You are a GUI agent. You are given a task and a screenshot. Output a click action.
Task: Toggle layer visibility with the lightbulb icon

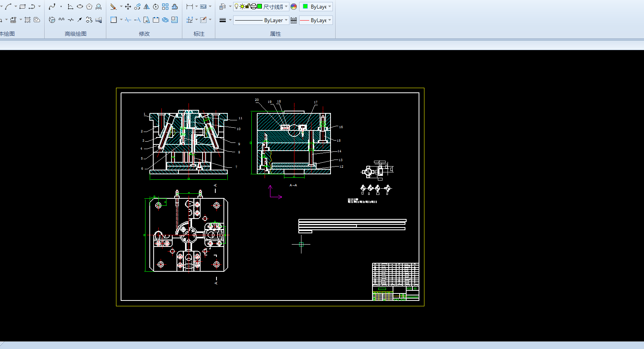pyautogui.click(x=236, y=7)
